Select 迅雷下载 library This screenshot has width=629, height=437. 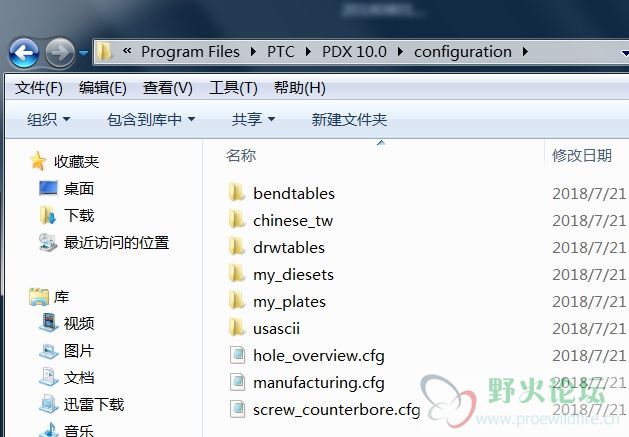pyautogui.click(x=94, y=404)
